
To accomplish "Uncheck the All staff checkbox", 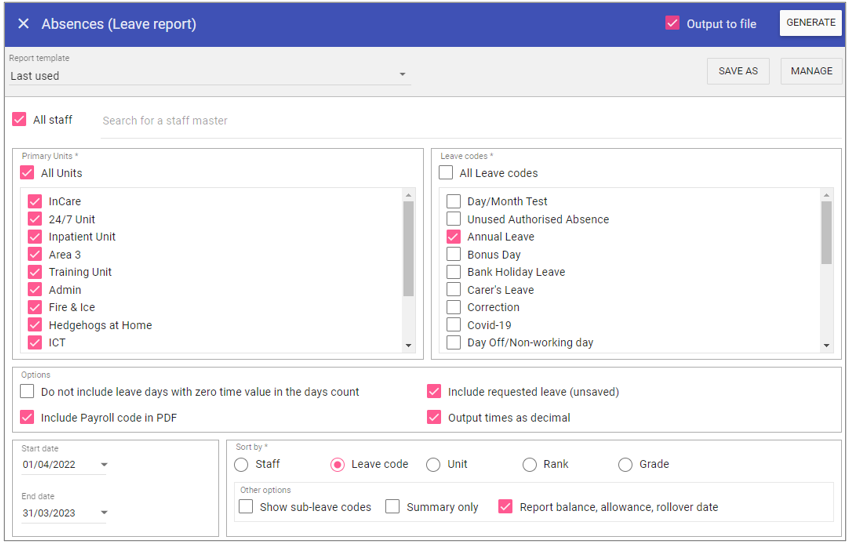I will click(x=19, y=120).
